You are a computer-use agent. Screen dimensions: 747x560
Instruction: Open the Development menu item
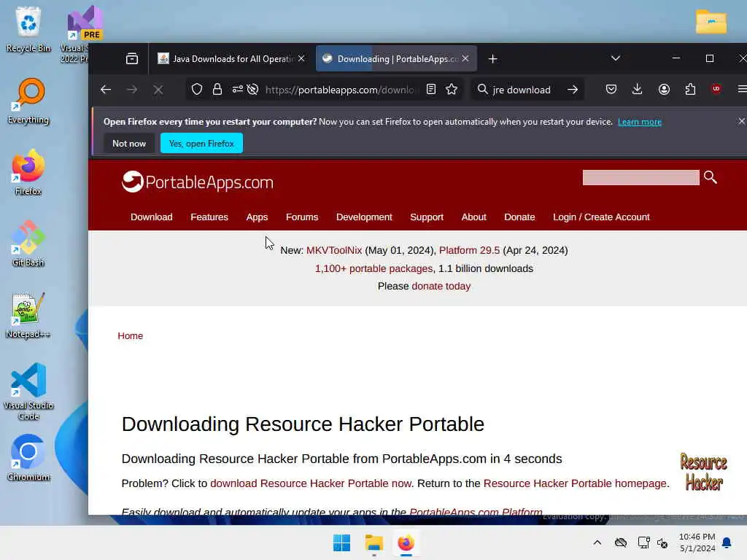click(364, 217)
